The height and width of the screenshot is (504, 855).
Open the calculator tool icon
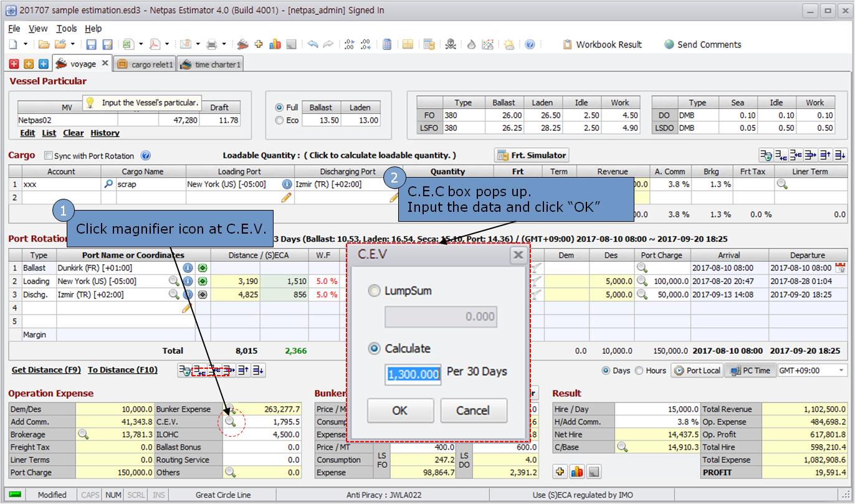pos(387,44)
